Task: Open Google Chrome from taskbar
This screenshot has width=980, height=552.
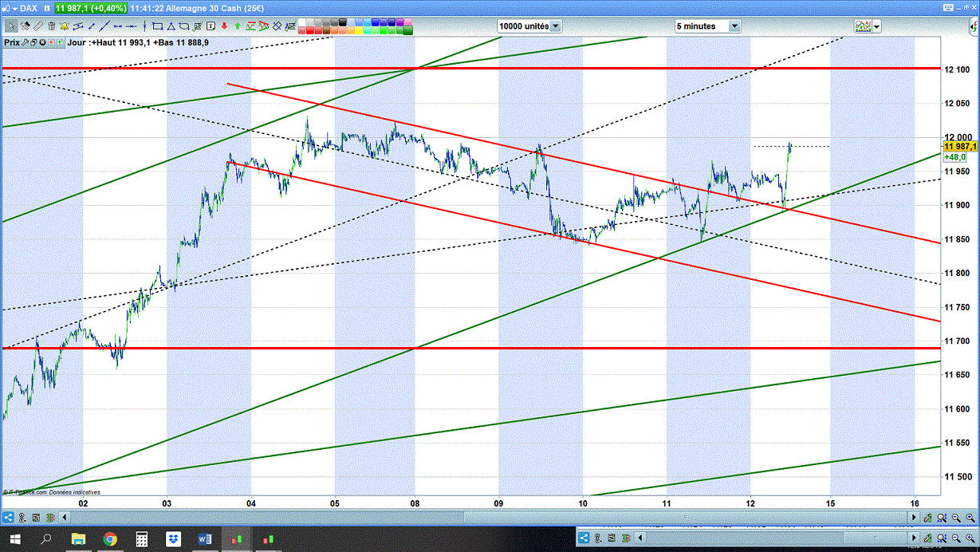Action: coord(110,539)
